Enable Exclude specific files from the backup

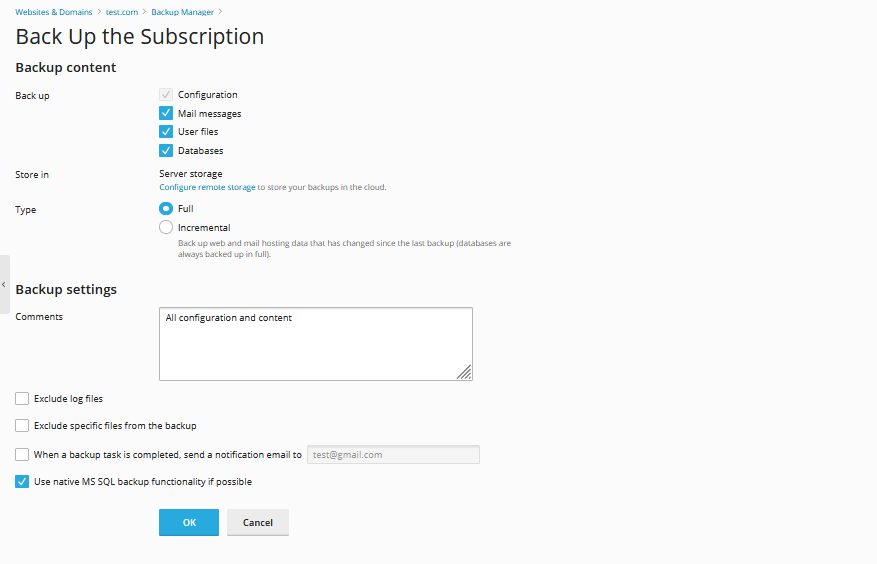(22, 426)
